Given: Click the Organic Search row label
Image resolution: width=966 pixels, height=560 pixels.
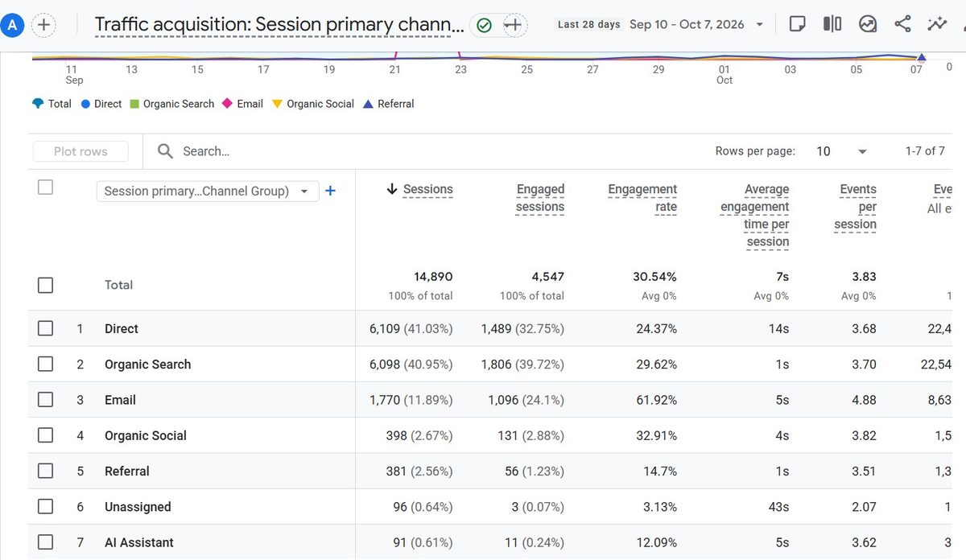Looking at the screenshot, I should coord(148,364).
